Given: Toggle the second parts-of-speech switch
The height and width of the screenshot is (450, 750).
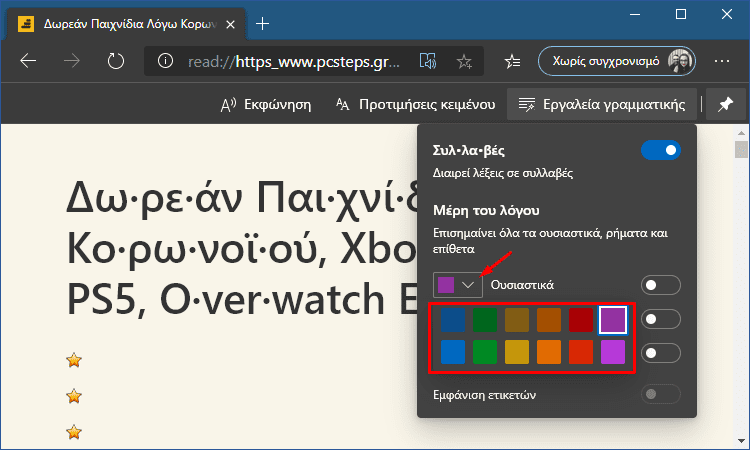Looking at the screenshot, I should click(661, 319).
